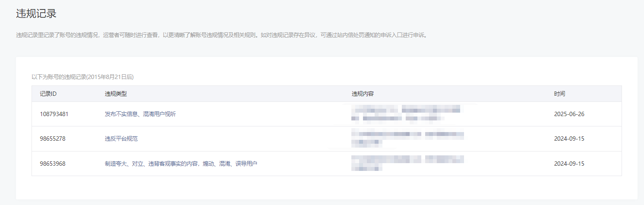Image resolution: width=644 pixels, height=205 pixels.
Task: Click the date 2025-06-26
Action: point(569,114)
